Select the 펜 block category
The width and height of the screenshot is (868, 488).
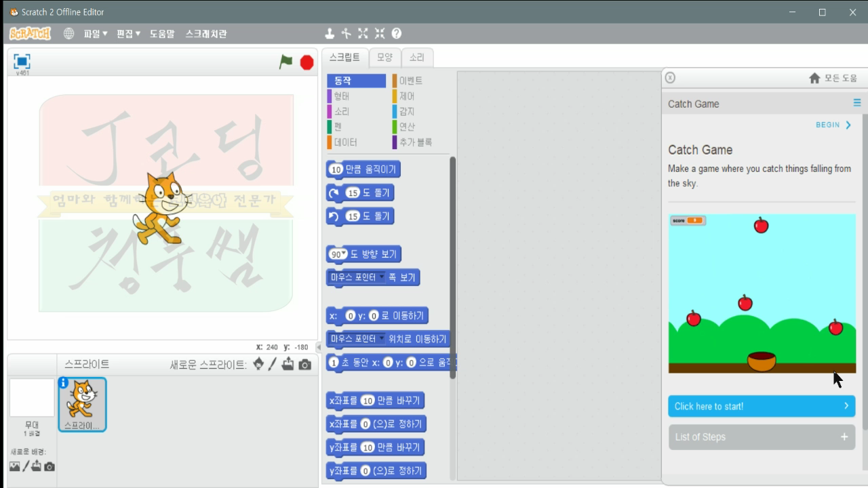pos(356,127)
